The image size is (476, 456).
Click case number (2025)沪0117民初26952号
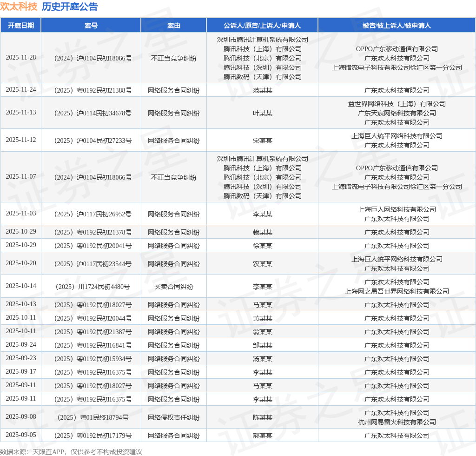(x=93, y=214)
